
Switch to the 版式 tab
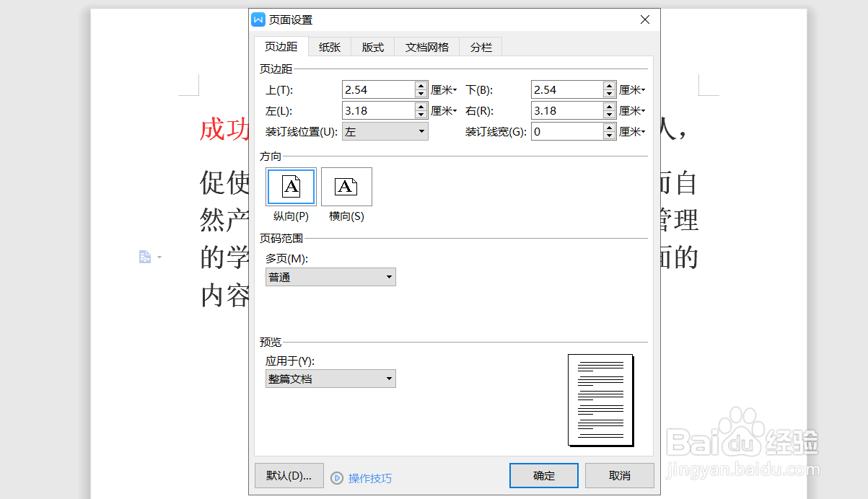[x=372, y=46]
